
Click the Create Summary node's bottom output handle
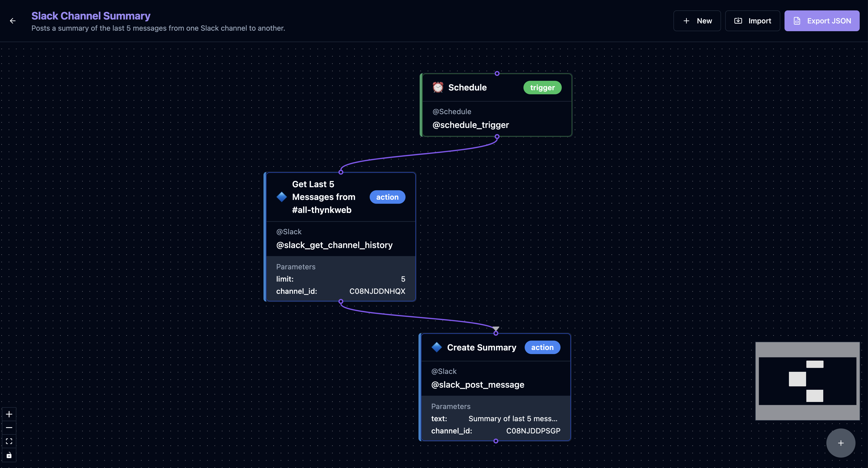tap(496, 441)
